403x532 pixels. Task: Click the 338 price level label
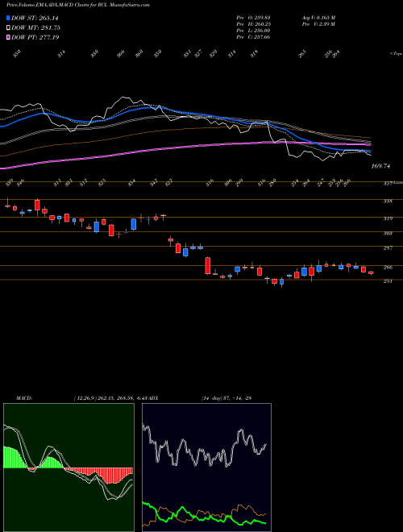click(x=388, y=202)
